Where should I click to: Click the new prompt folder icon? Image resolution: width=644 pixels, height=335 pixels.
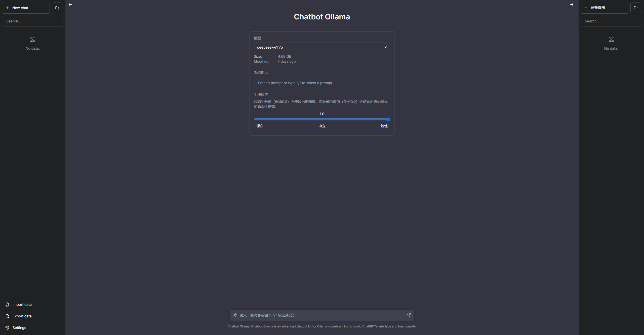click(636, 8)
